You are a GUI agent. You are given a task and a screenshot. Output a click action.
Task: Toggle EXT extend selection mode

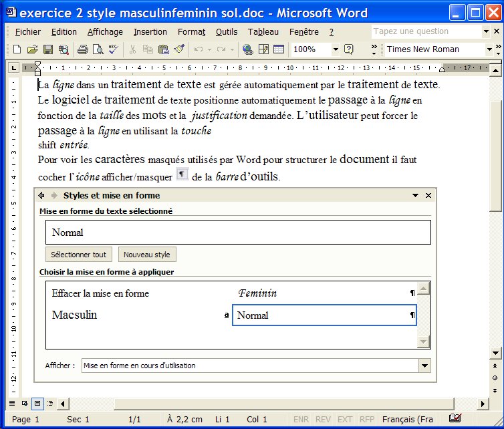[x=344, y=419]
